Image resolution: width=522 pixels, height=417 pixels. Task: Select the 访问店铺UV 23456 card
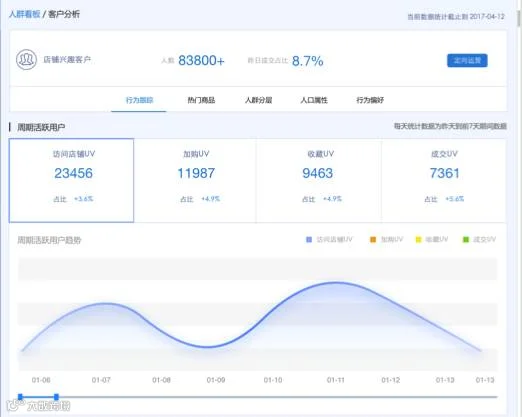click(x=71, y=180)
